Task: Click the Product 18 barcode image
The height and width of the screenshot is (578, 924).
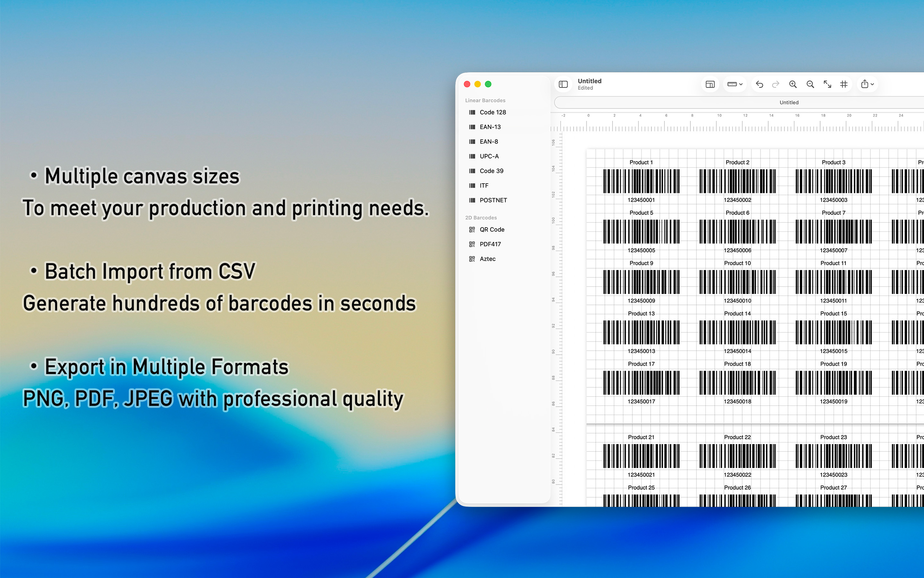Action: (x=738, y=383)
